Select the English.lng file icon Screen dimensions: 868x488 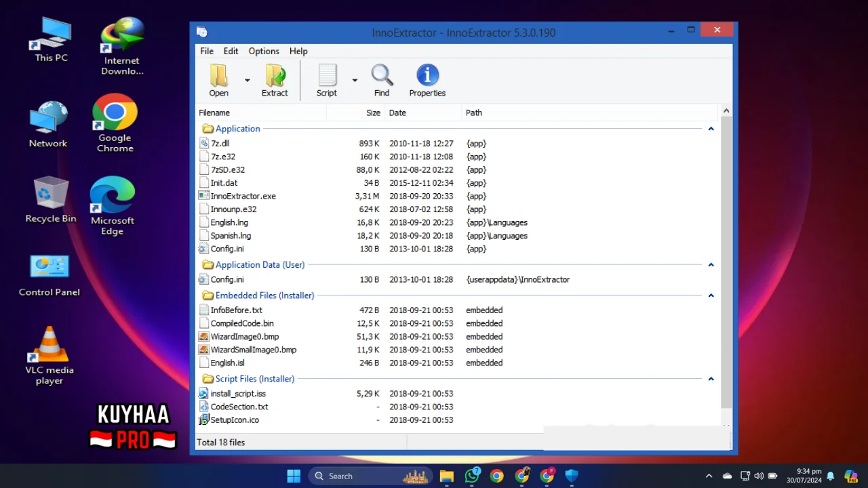coord(205,222)
